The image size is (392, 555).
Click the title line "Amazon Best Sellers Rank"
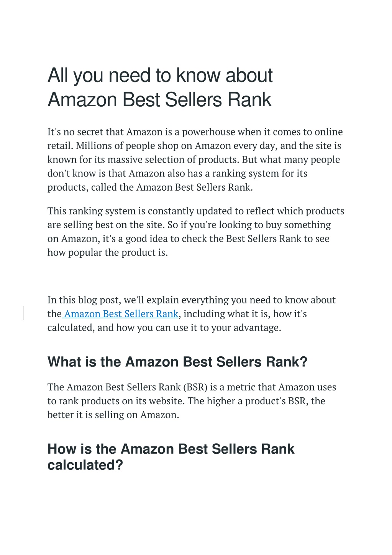[159, 100]
